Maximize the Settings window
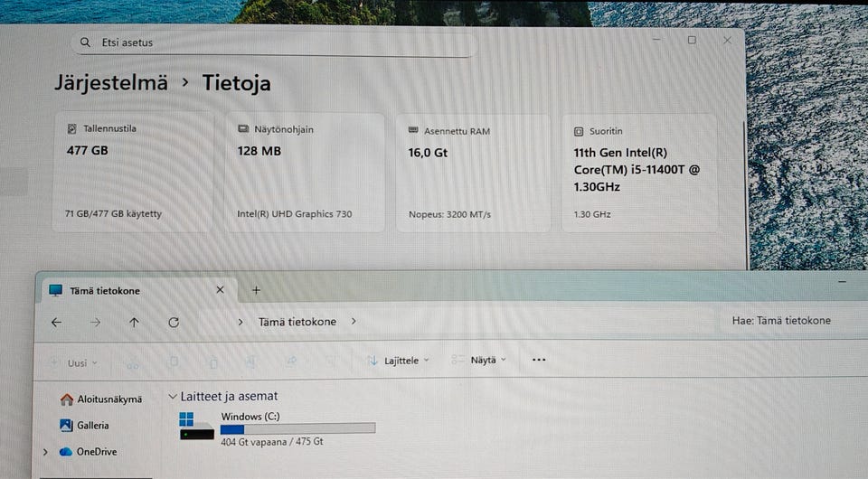 tap(692, 40)
